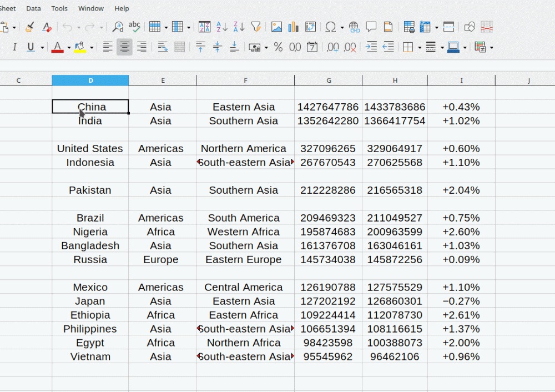Viewport: 555px width, 392px height.
Task: Split the window icon
Action: pyautogui.click(x=448, y=27)
